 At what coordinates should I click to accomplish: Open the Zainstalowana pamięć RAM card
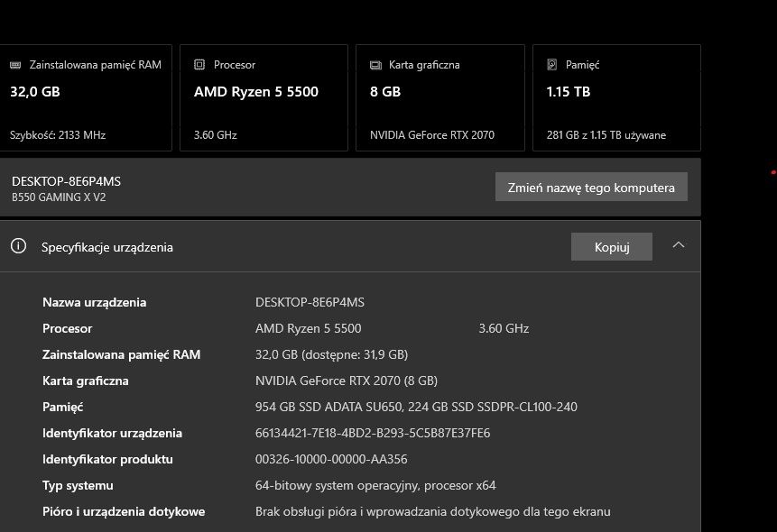click(x=86, y=97)
